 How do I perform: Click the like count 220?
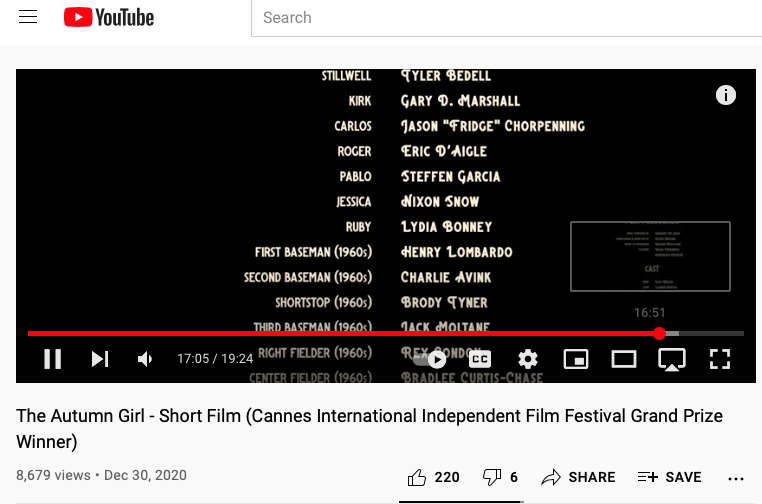tap(447, 477)
